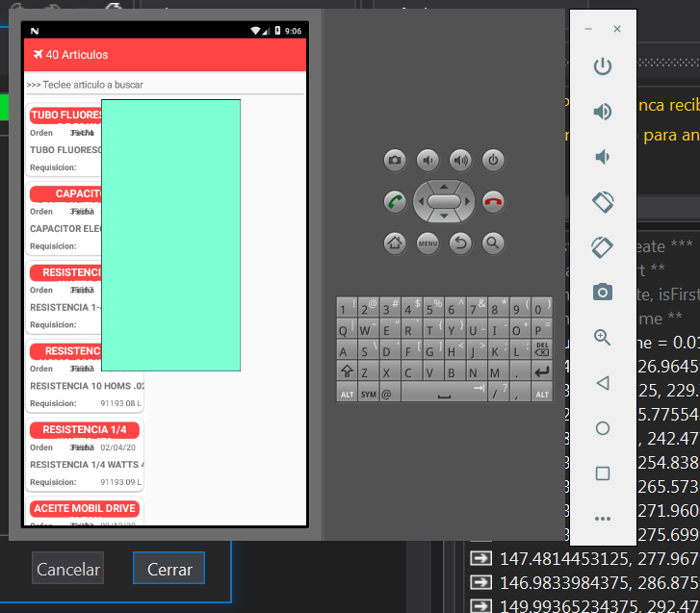The height and width of the screenshot is (613, 700).
Task: Click 'RESISTENCIA 10 HOMS' description text
Action: (x=87, y=386)
